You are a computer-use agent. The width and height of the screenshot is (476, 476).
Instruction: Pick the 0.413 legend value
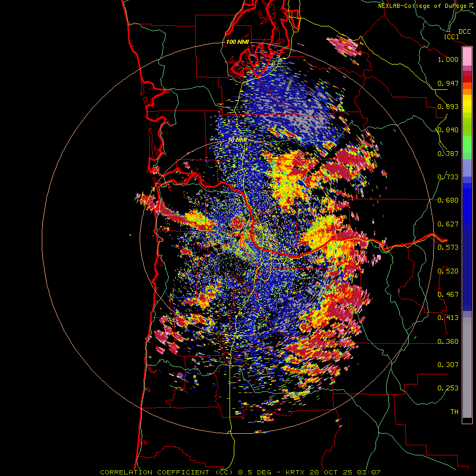(448, 318)
